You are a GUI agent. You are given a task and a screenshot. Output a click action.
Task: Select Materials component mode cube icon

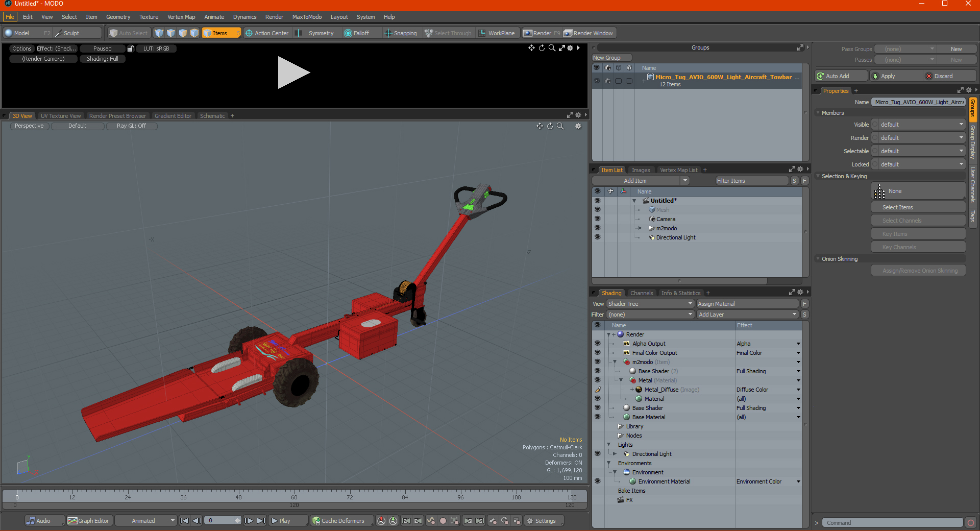click(x=194, y=33)
